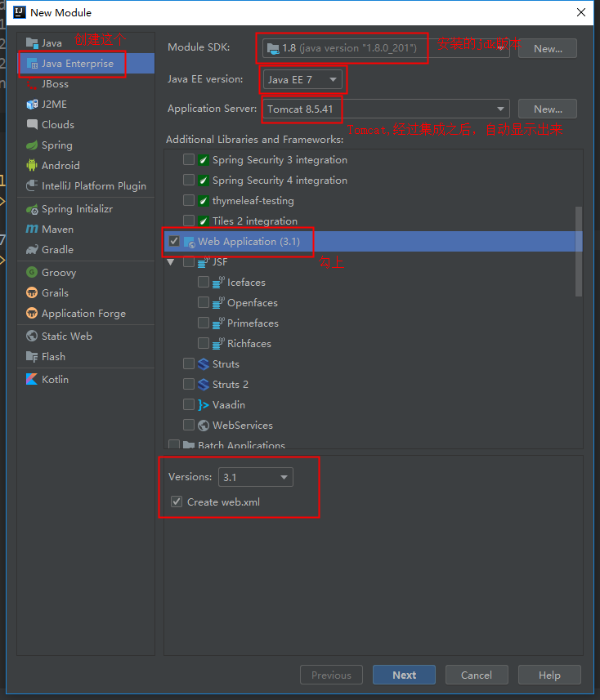
Task: Check the Openfaces checkbox
Action: [204, 303]
